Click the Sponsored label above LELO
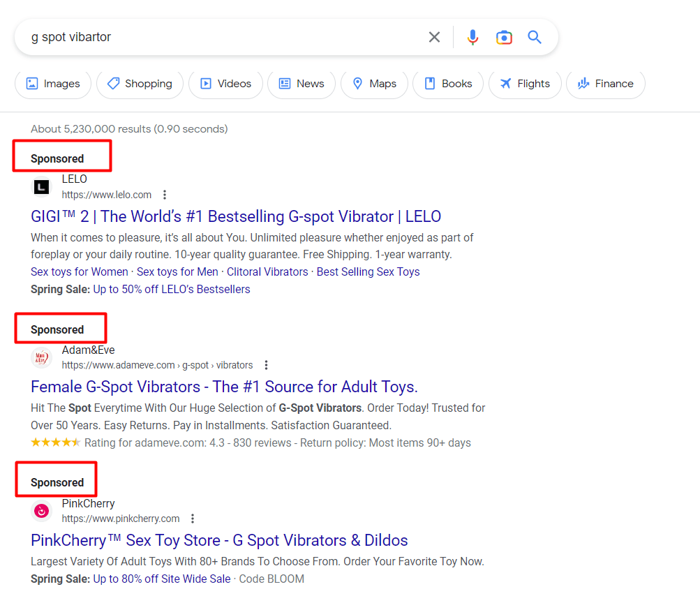The image size is (700, 603). pyautogui.click(x=57, y=159)
